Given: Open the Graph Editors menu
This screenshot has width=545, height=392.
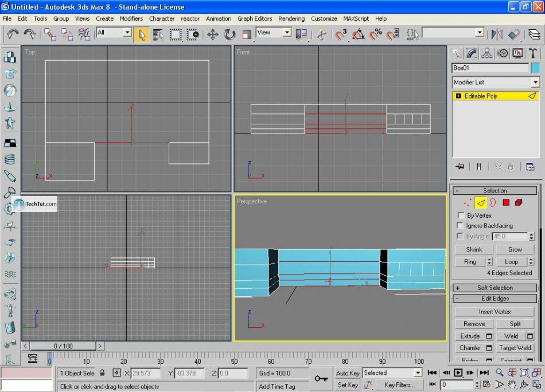Looking at the screenshot, I should tap(255, 19).
